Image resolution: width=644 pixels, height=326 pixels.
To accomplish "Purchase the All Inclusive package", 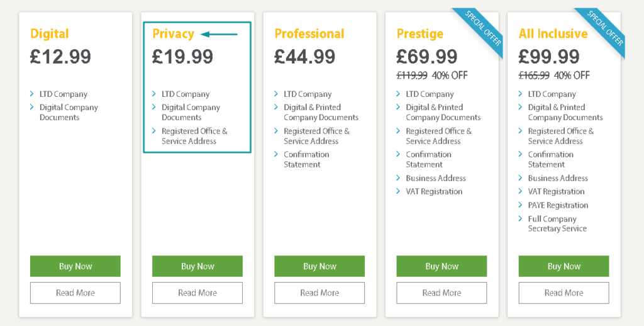I will coord(563,266).
